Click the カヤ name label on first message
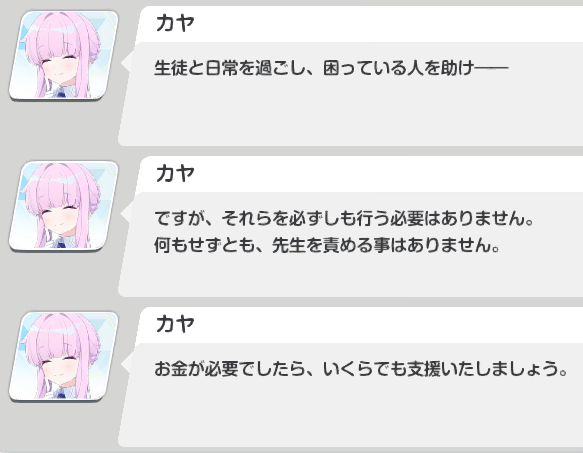The width and height of the screenshot is (583, 453). (x=175, y=23)
